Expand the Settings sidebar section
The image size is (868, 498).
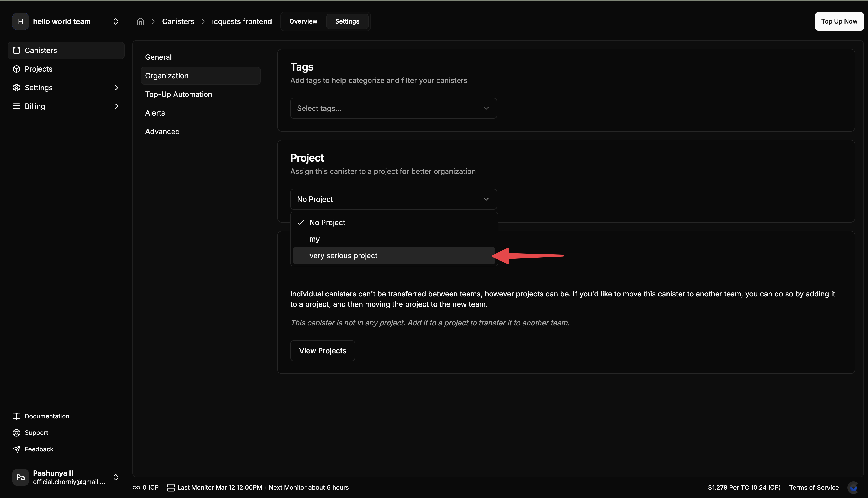pos(117,88)
